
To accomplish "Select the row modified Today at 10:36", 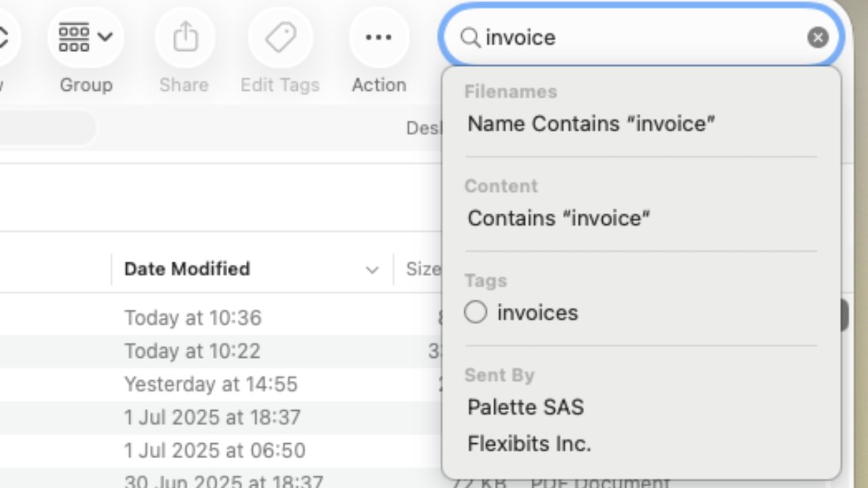I will pyautogui.click(x=220, y=318).
